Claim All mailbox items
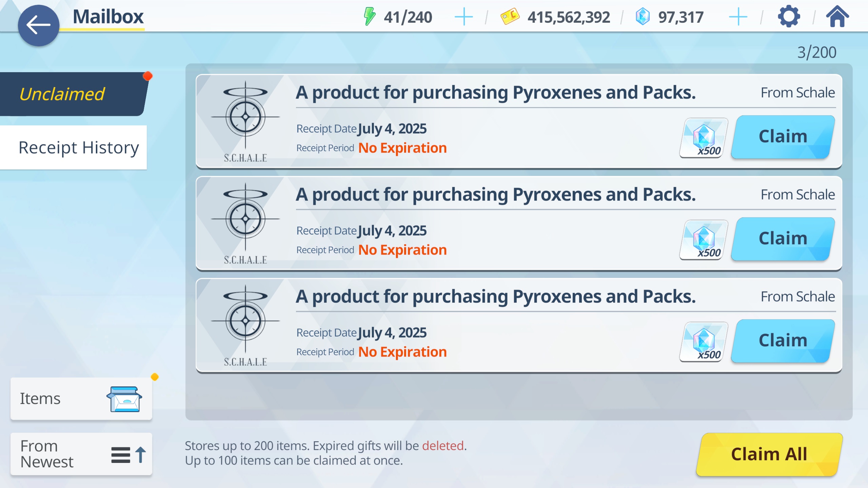The image size is (868, 488). pos(769,454)
